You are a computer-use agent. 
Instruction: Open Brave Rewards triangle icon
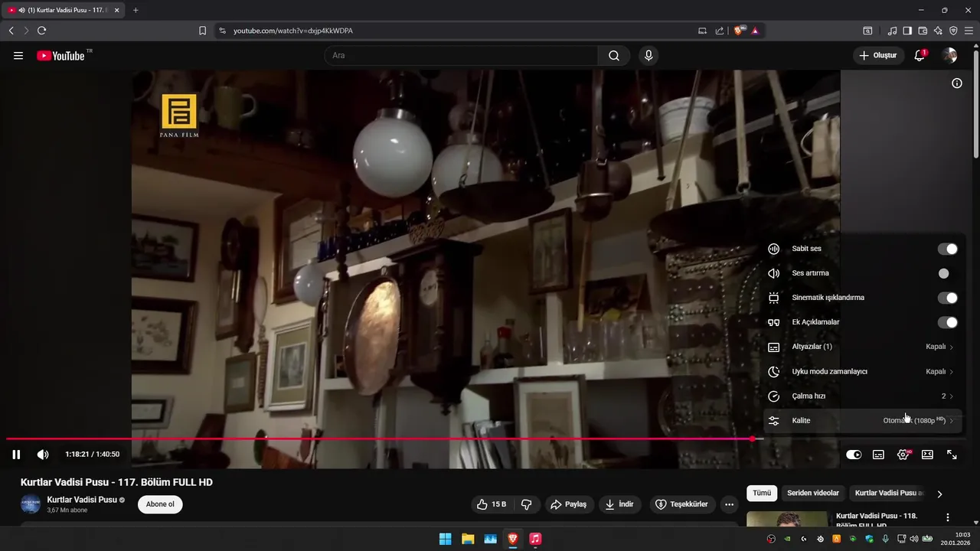click(x=755, y=31)
